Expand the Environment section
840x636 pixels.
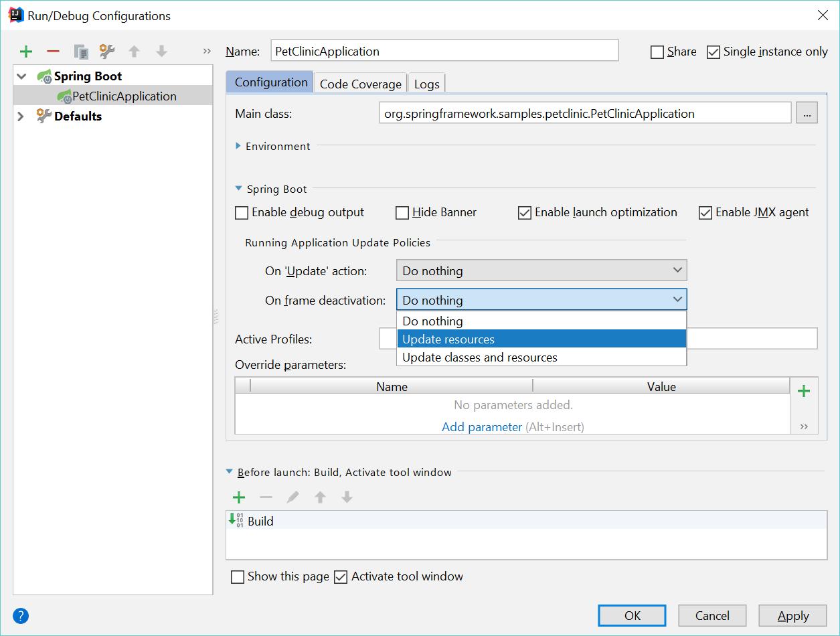[238, 146]
